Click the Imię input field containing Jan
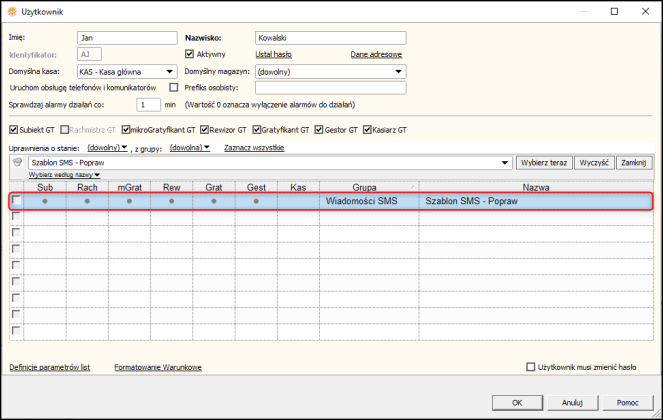Viewport: 663px width, 420px height. coord(127,38)
